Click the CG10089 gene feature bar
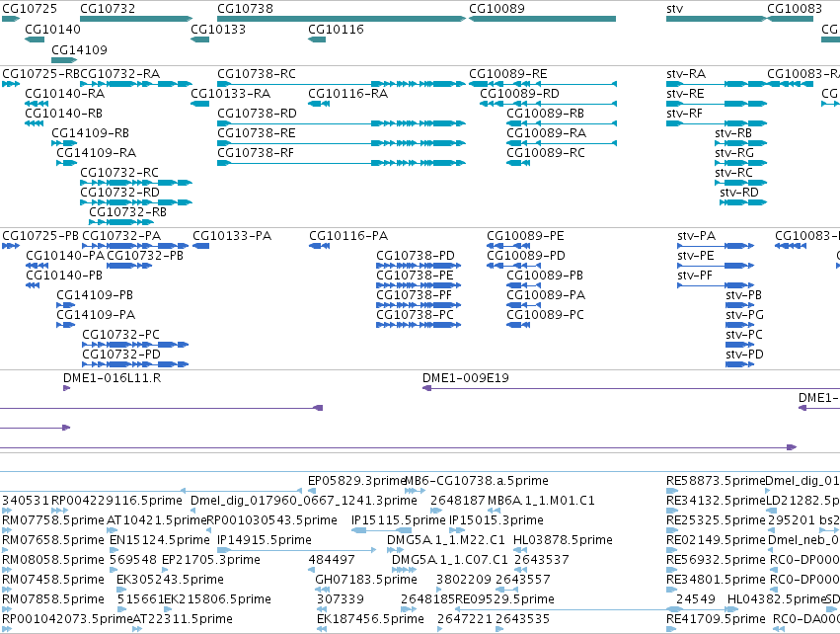 (x=542, y=19)
